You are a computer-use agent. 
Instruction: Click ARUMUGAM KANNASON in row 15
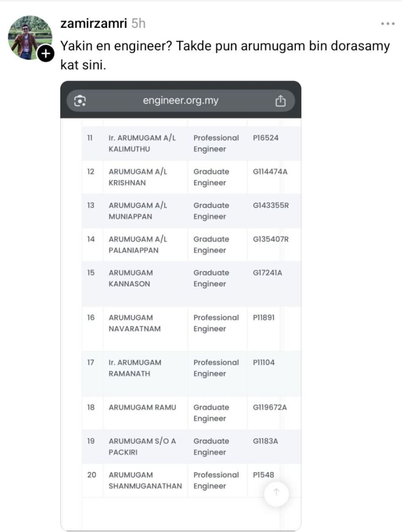tap(131, 278)
